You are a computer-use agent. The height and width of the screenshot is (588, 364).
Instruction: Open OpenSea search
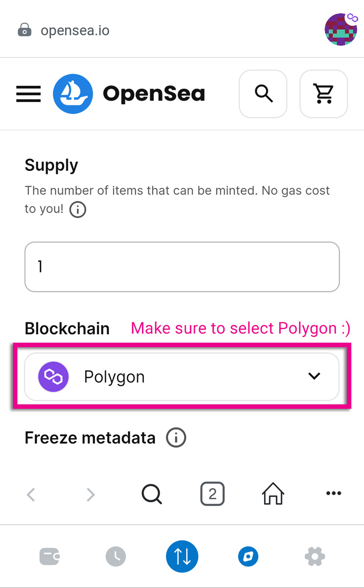point(263,94)
